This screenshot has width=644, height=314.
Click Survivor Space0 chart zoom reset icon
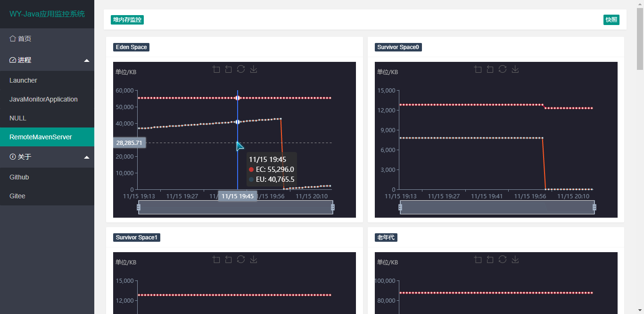[490, 69]
